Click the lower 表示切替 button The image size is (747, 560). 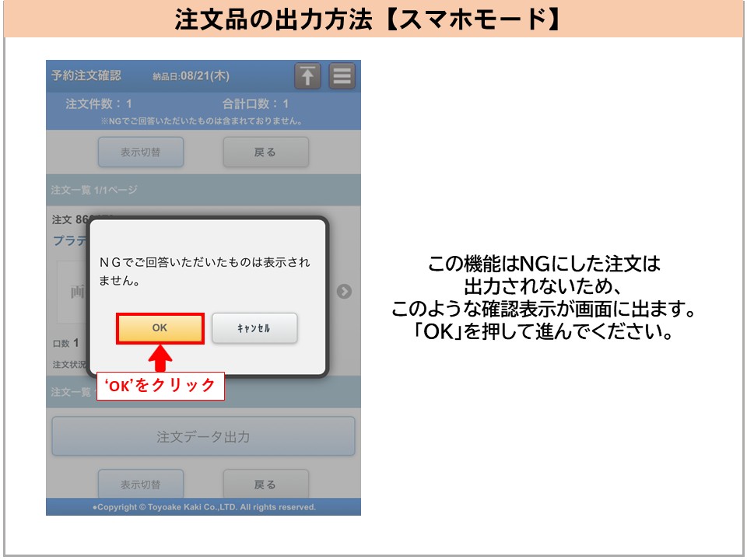[x=140, y=485]
